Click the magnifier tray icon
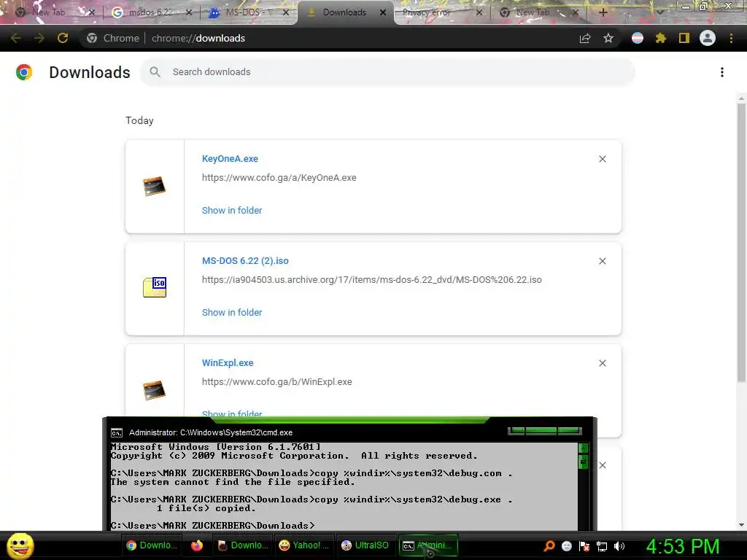The width and height of the screenshot is (747, 560). pyautogui.click(x=549, y=546)
